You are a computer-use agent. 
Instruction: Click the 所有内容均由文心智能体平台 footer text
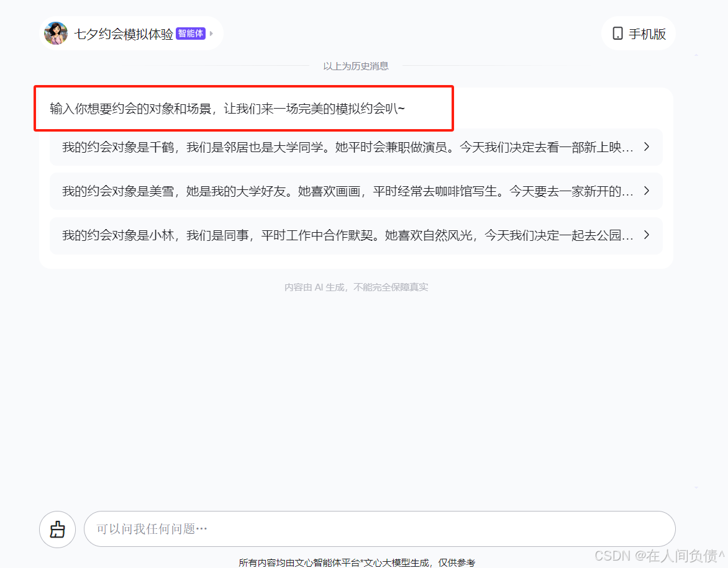point(357,562)
